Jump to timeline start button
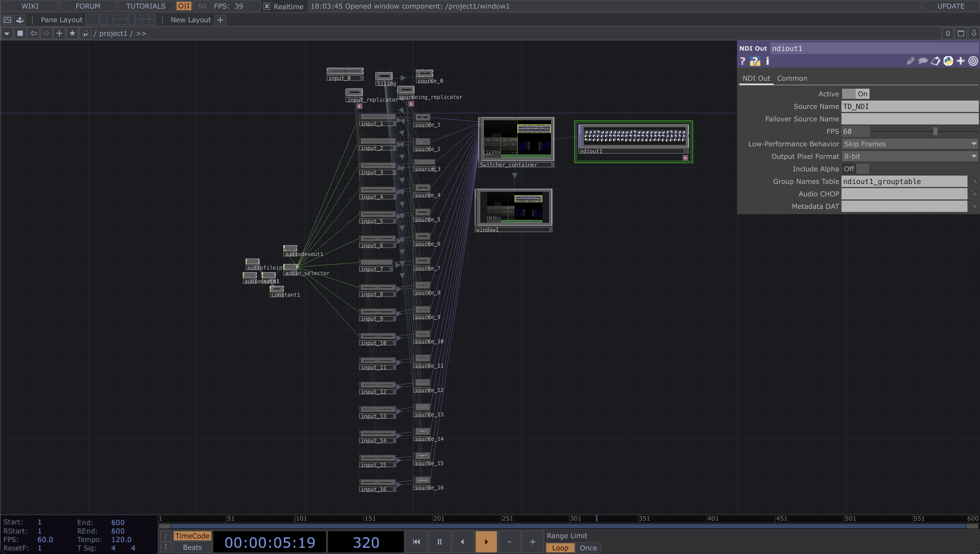 416,541
